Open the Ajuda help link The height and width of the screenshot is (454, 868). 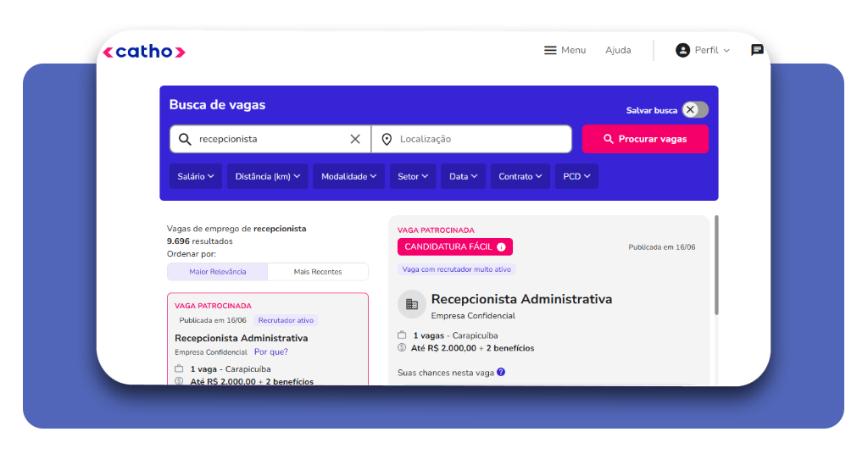pos(618,50)
